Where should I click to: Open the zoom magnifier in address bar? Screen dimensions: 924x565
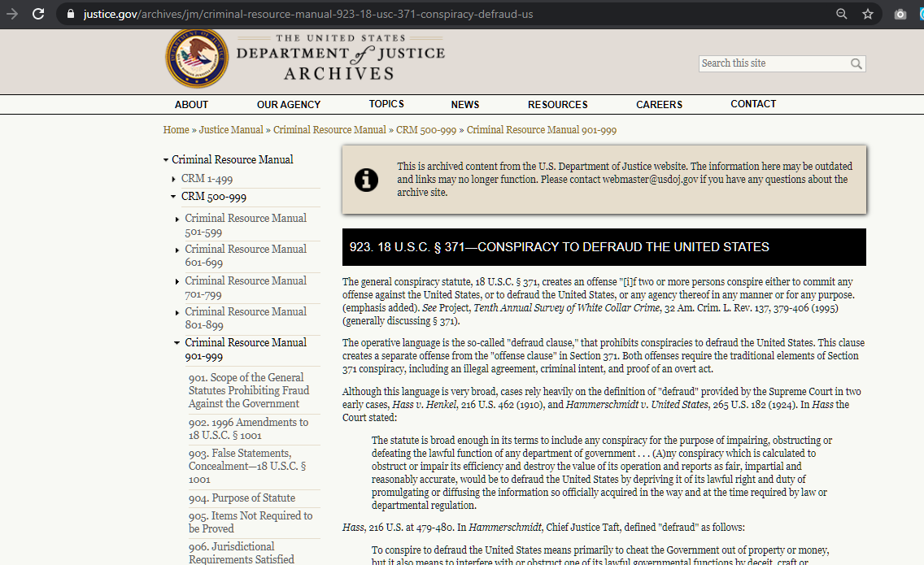[x=842, y=14]
